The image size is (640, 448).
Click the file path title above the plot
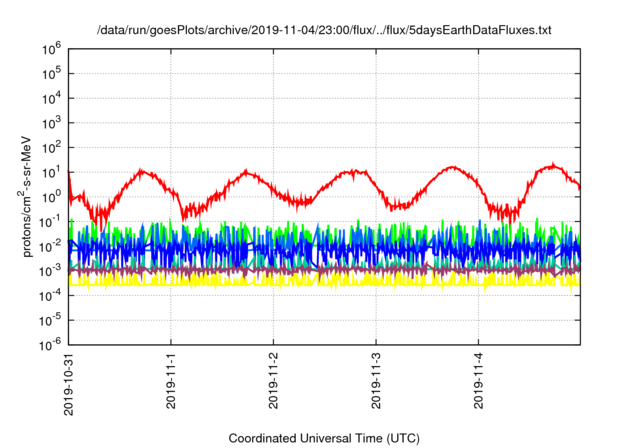point(324,30)
